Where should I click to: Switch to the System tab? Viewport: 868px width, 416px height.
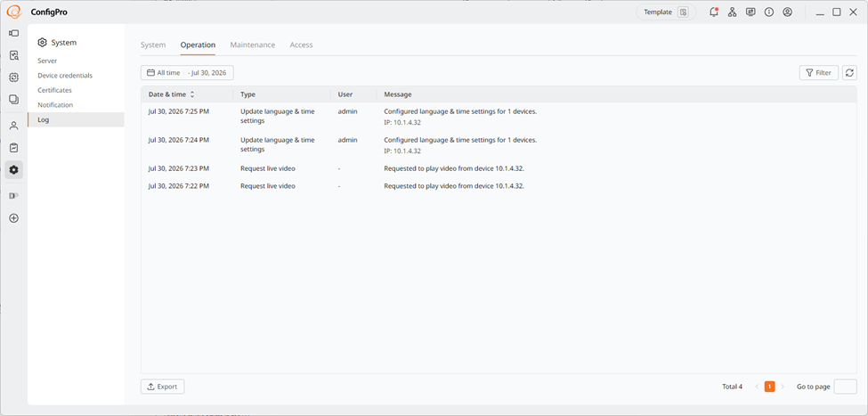(x=153, y=45)
